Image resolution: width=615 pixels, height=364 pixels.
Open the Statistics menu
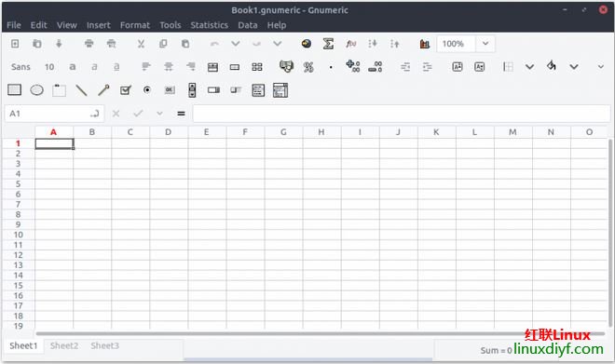click(209, 25)
